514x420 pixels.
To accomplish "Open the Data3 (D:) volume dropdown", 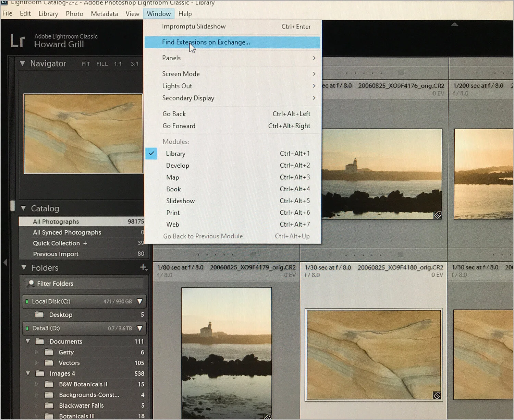I will 140,328.
